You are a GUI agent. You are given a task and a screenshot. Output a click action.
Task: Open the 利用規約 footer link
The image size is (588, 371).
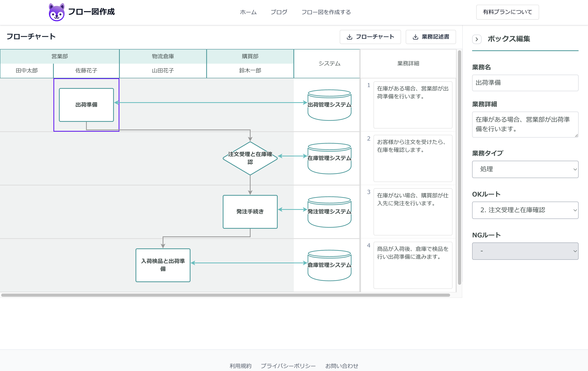tap(240, 366)
